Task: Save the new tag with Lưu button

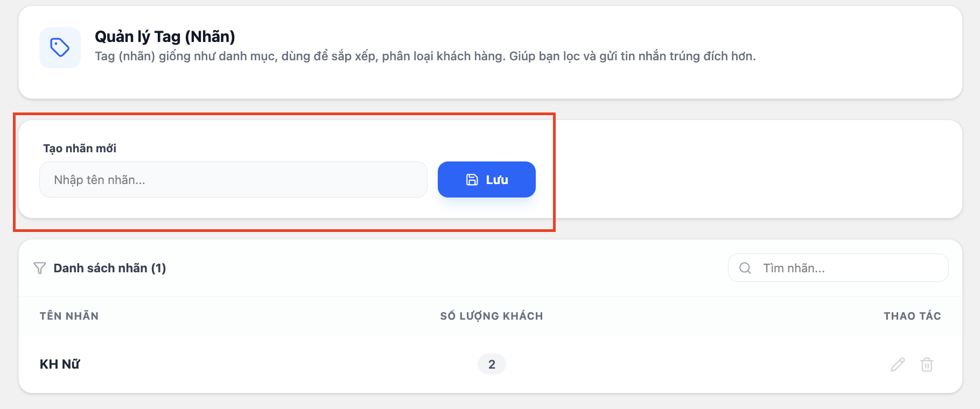Action: [487, 180]
